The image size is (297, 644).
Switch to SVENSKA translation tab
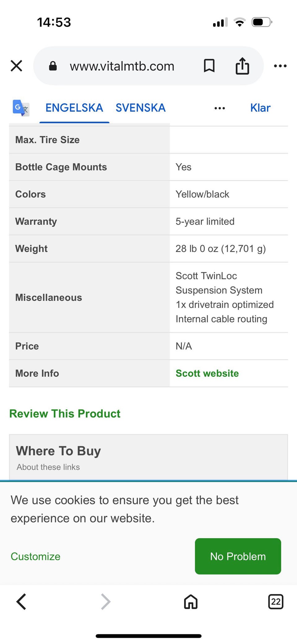click(x=140, y=108)
